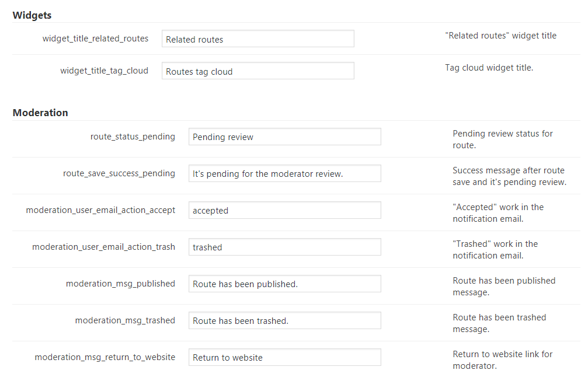Image resolution: width=588 pixels, height=384 pixels.
Task: Click the moderation_msg_return_to_website label
Action: (x=105, y=357)
